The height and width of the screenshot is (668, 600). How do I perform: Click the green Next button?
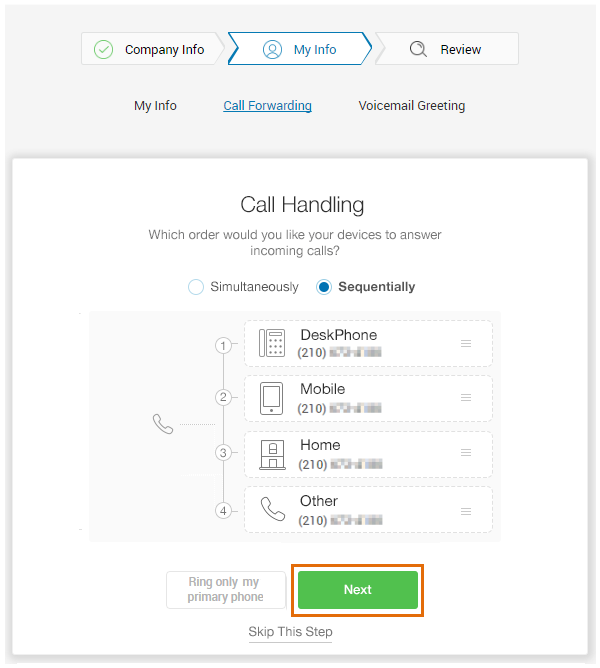[358, 590]
